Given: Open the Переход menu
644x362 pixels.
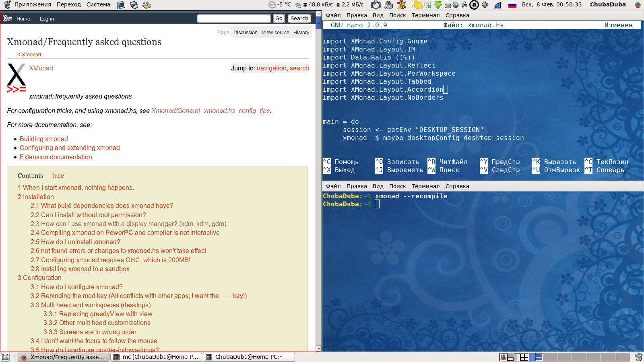Looking at the screenshot, I should (69, 4).
